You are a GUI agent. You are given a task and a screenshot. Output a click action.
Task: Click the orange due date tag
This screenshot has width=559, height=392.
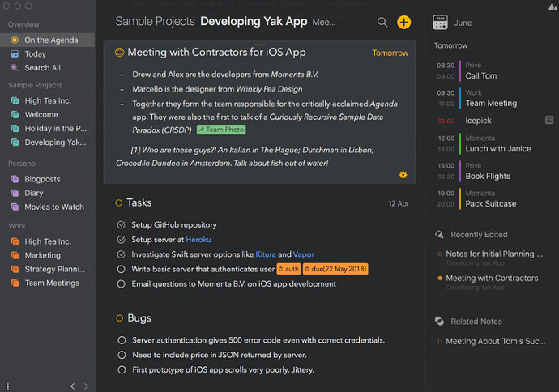pyautogui.click(x=335, y=269)
